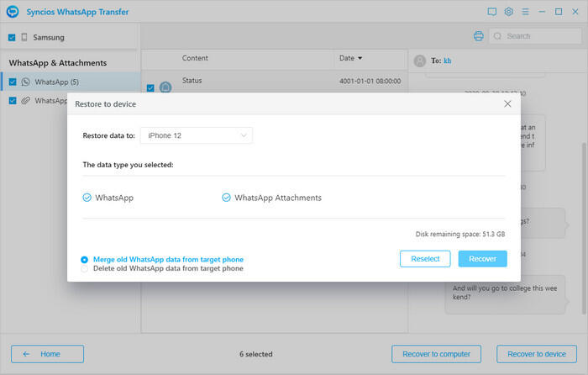Toggle the Samsung device checkbox
588x375 pixels.
[12, 38]
